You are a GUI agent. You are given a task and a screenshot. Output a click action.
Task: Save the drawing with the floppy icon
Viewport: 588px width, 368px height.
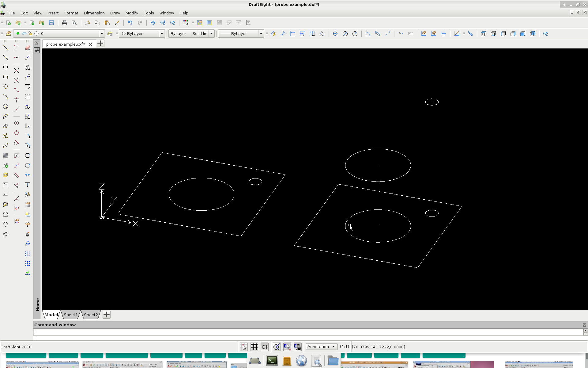(x=51, y=23)
